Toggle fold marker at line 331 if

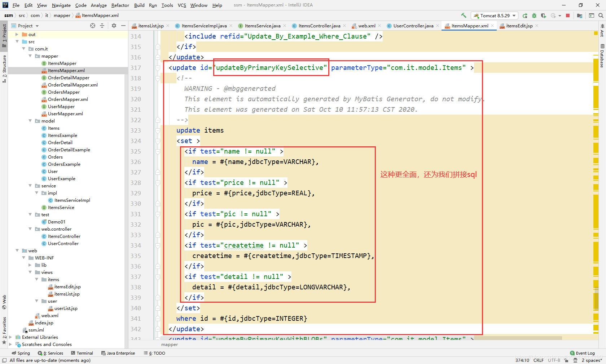[x=158, y=214]
